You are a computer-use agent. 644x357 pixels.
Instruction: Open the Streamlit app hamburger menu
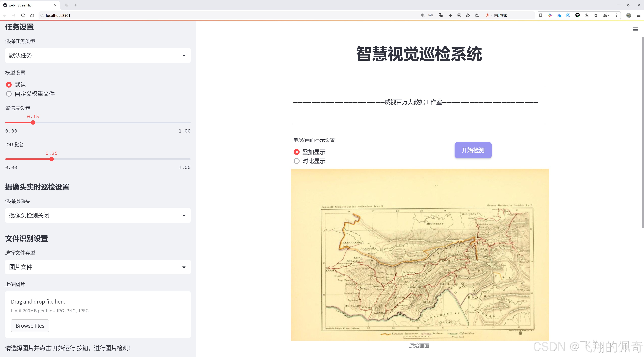tap(635, 29)
